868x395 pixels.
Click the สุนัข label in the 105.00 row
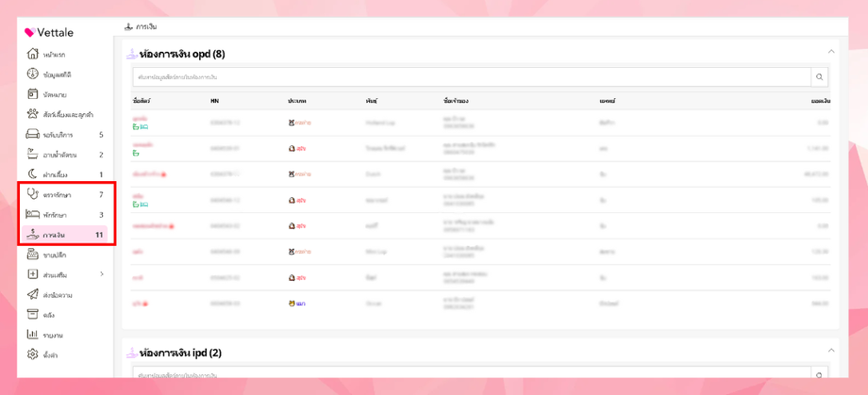[301, 200]
